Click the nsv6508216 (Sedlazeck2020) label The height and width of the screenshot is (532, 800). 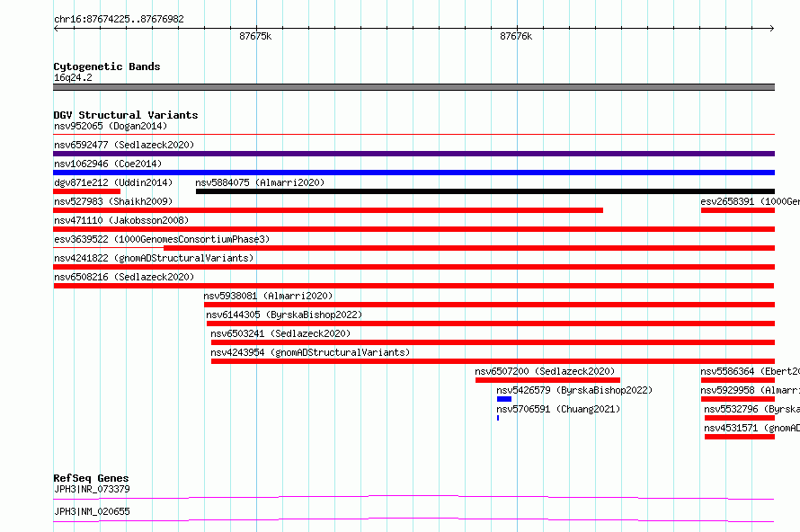tap(124, 277)
